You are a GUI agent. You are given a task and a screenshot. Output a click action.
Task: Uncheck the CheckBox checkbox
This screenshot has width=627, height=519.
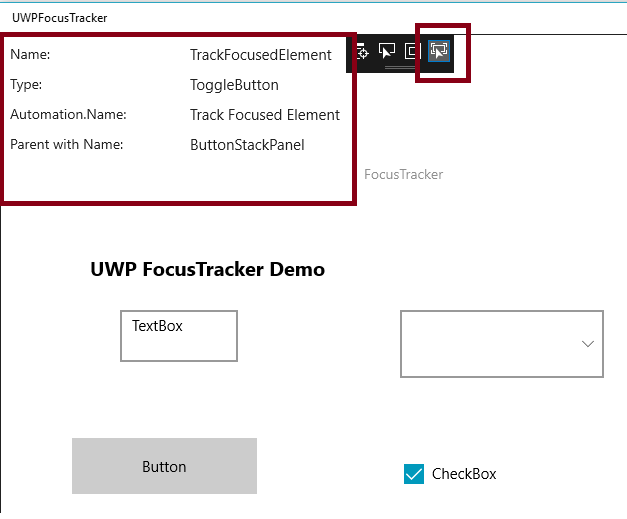(x=414, y=474)
